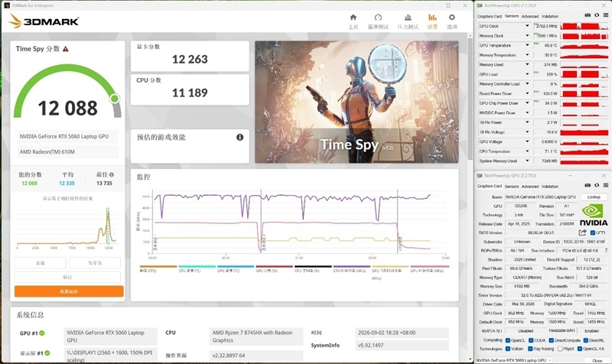Click the info icon in 预估的游戏效能 panel
Screen dimensions: 612x364
[239, 138]
